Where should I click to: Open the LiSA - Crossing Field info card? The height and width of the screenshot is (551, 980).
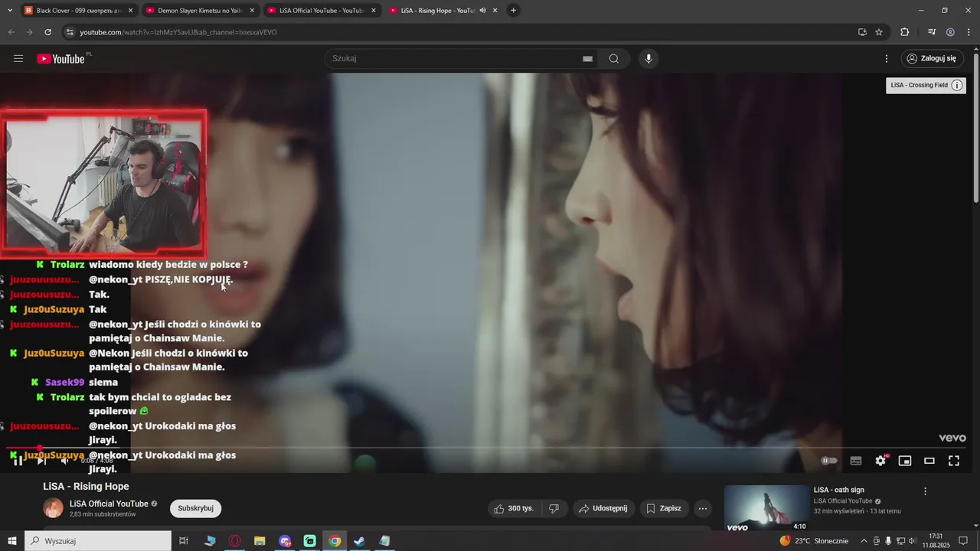(x=926, y=85)
